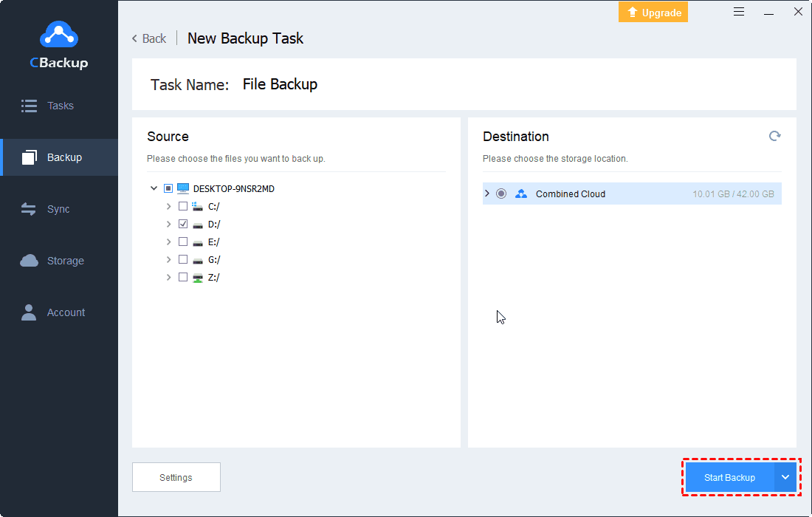
Task: Click the Z:/ network drive icon
Action: click(197, 278)
